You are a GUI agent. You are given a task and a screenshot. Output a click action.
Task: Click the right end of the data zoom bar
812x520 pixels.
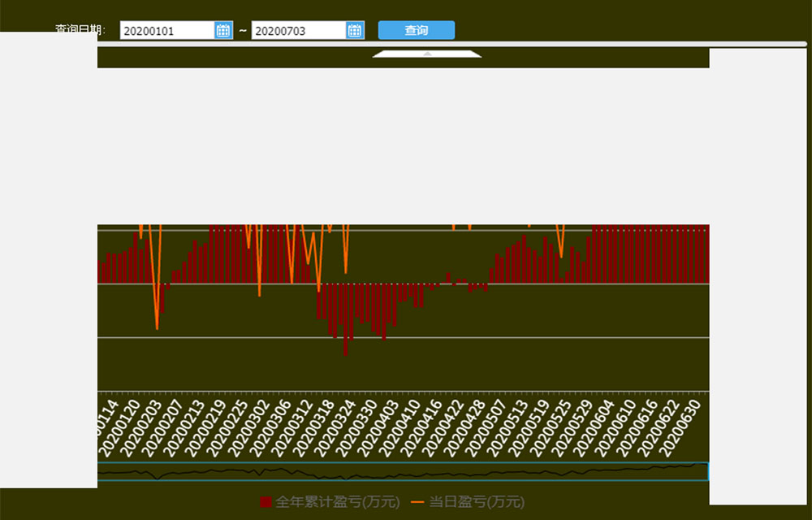(x=707, y=471)
